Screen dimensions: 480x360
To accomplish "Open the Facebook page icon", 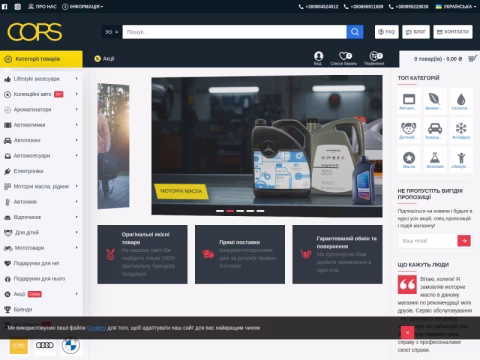I will [5, 7].
